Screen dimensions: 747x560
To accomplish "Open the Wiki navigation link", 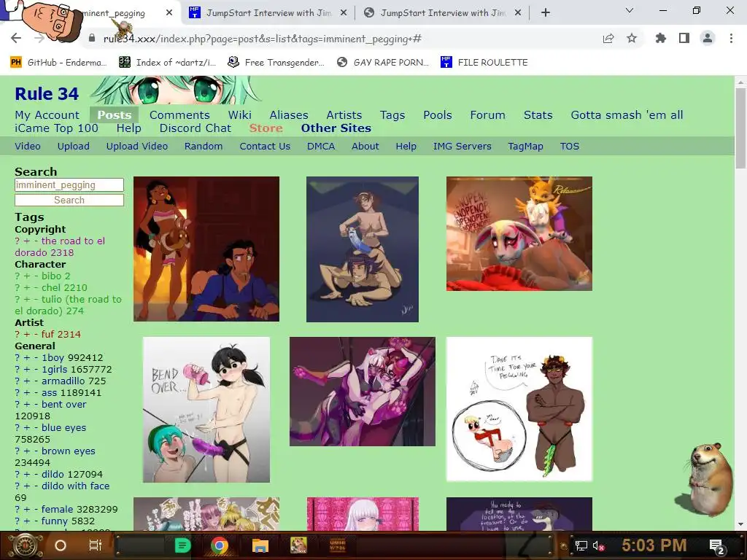I will click(239, 114).
